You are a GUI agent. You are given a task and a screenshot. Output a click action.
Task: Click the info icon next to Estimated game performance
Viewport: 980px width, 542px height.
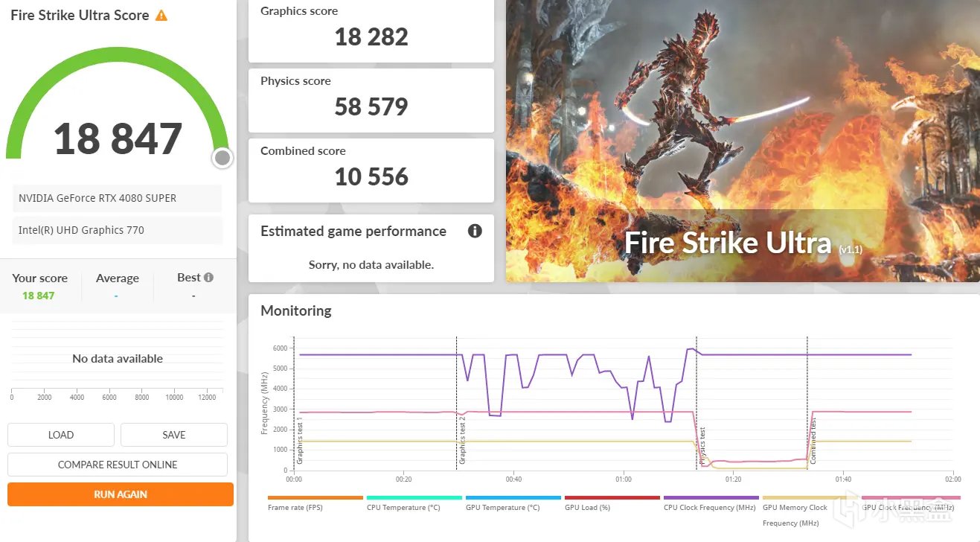coord(475,231)
